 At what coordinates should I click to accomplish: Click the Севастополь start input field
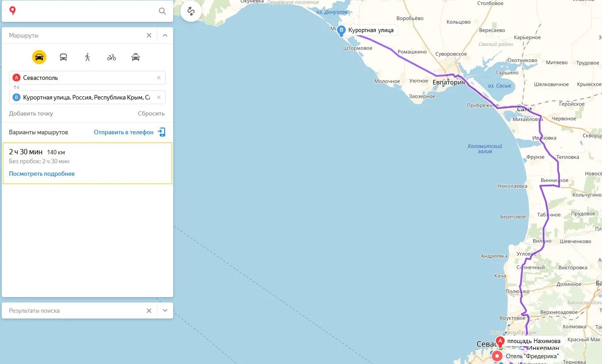pos(87,78)
